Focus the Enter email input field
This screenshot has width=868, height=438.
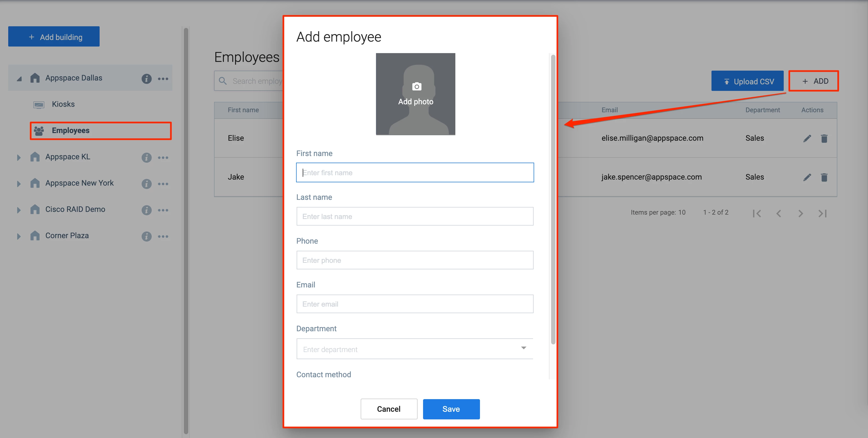point(415,304)
